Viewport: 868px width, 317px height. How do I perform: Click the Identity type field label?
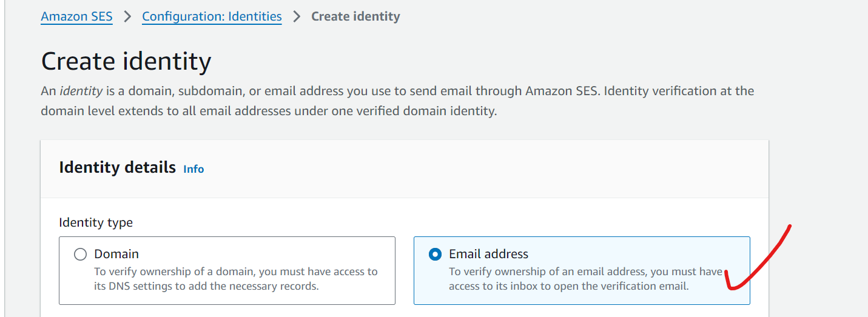pyautogui.click(x=96, y=222)
